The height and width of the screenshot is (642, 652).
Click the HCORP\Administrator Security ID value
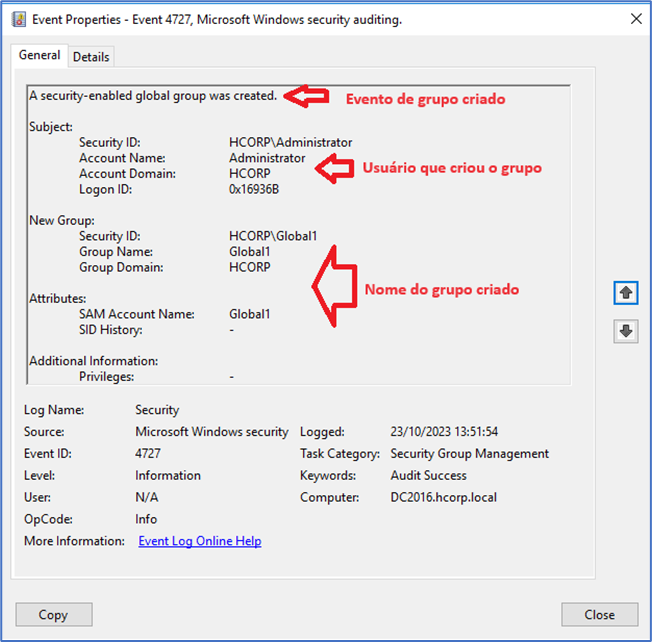click(290, 143)
